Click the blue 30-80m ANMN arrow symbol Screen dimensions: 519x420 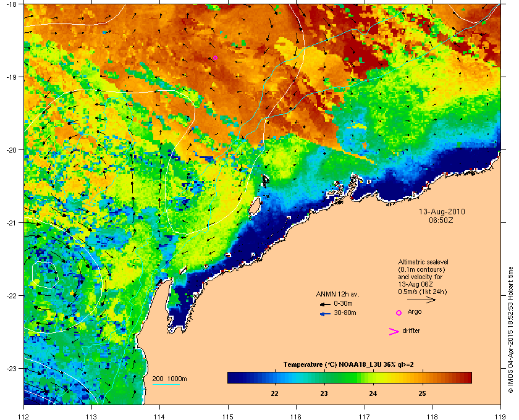[x=325, y=314]
